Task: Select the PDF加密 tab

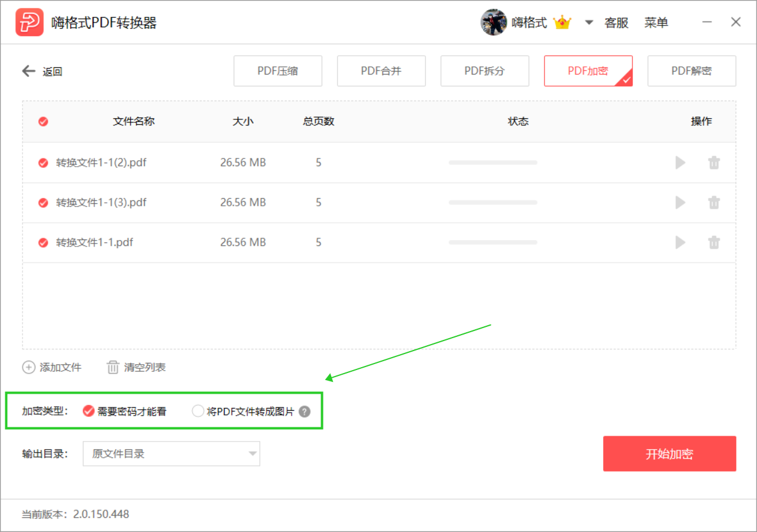Action: 588,71
